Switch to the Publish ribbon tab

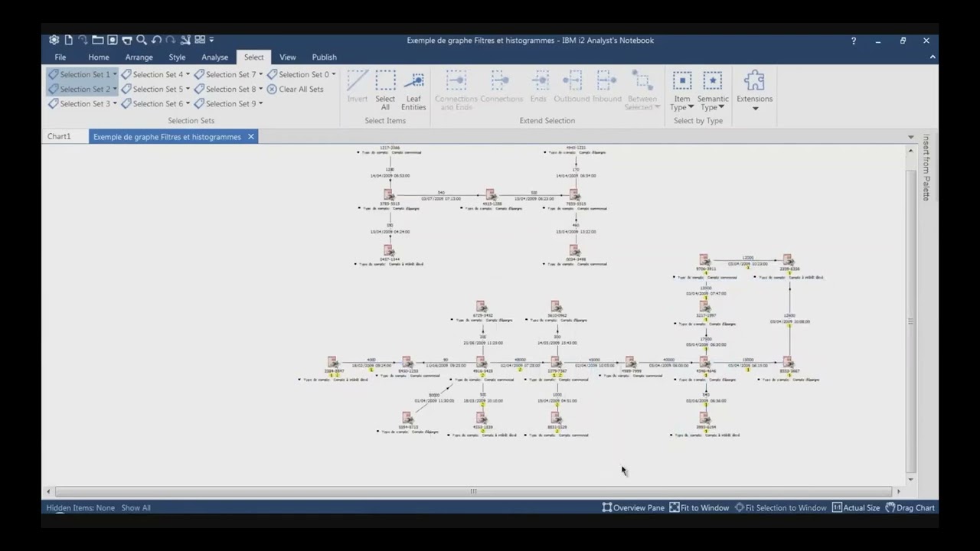click(324, 57)
